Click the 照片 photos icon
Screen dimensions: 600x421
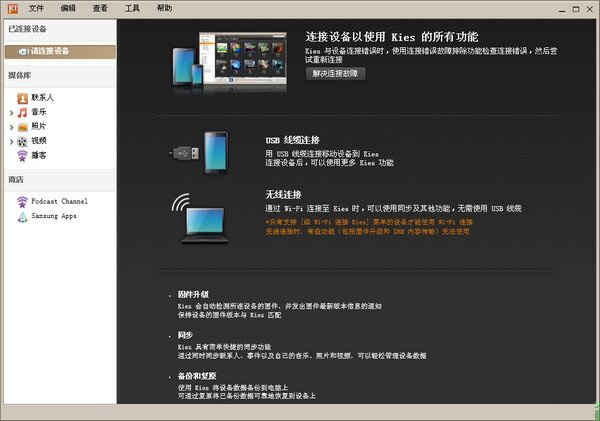coord(22,126)
